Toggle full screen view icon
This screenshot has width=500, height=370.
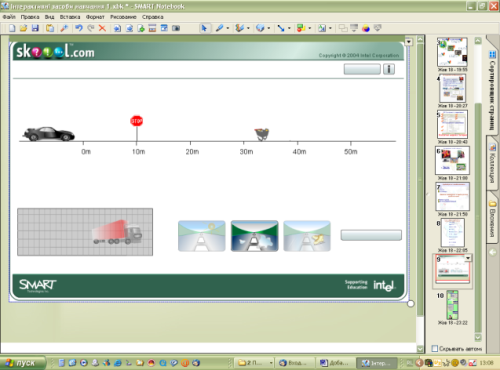164,28
